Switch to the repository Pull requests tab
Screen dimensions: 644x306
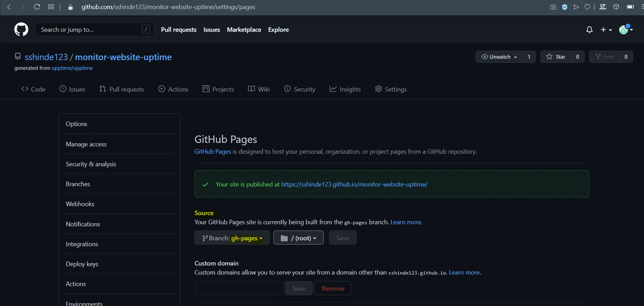[121, 89]
